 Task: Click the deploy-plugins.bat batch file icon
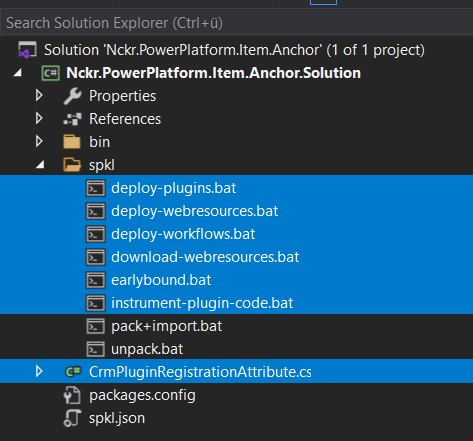[96, 188]
